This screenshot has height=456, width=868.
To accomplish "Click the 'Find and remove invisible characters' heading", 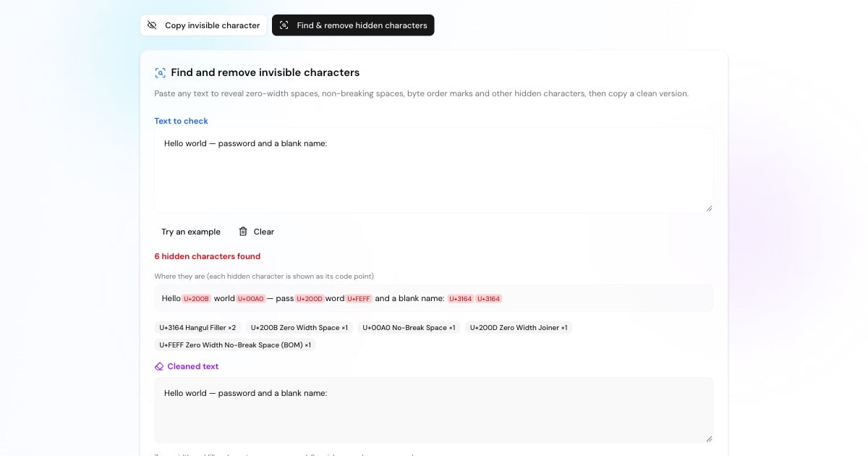I will click(265, 72).
